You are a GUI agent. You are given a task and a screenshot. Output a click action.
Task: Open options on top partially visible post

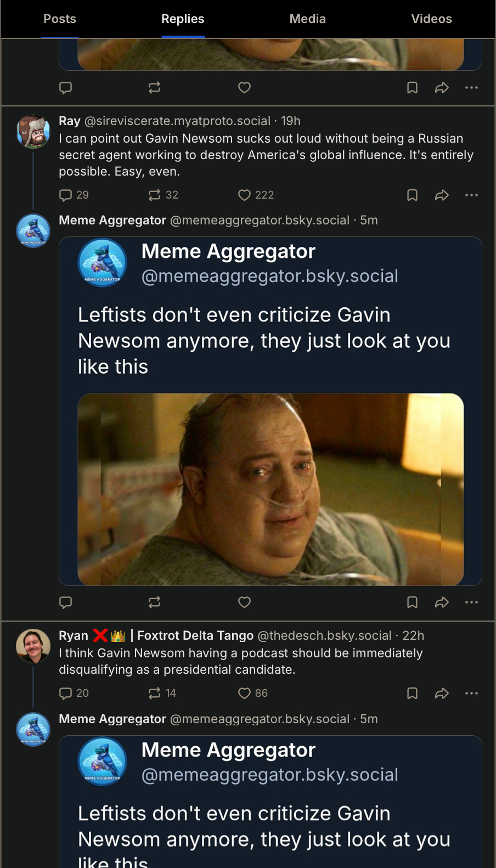point(471,88)
